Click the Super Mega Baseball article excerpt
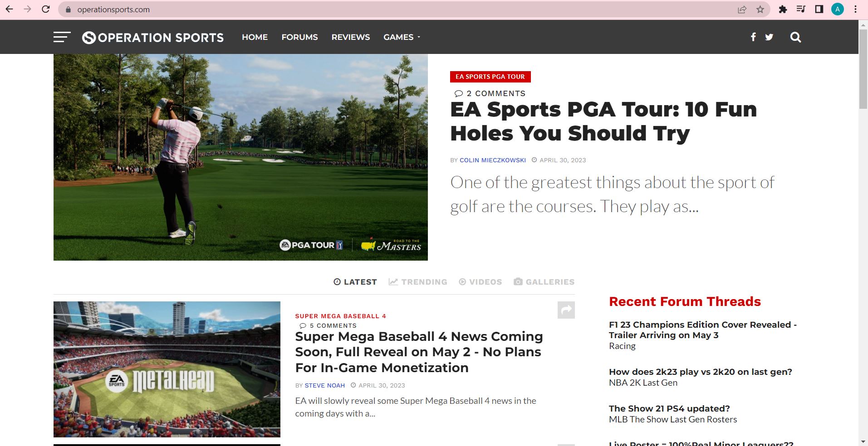This screenshot has height=446, width=868. 416,407
